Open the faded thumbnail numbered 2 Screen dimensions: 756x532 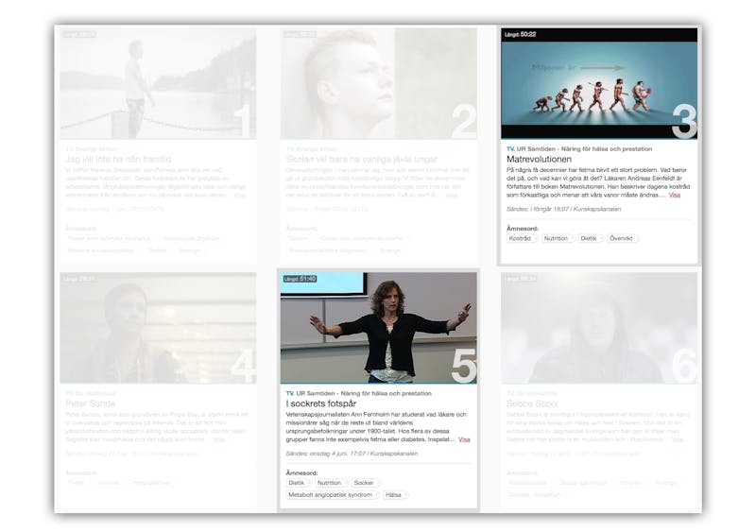pyautogui.click(x=379, y=83)
